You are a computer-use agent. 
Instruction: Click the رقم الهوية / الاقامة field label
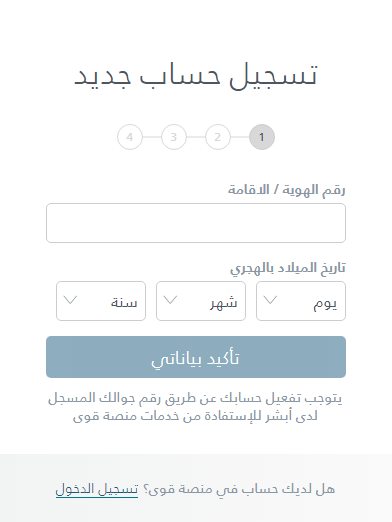tap(287, 190)
